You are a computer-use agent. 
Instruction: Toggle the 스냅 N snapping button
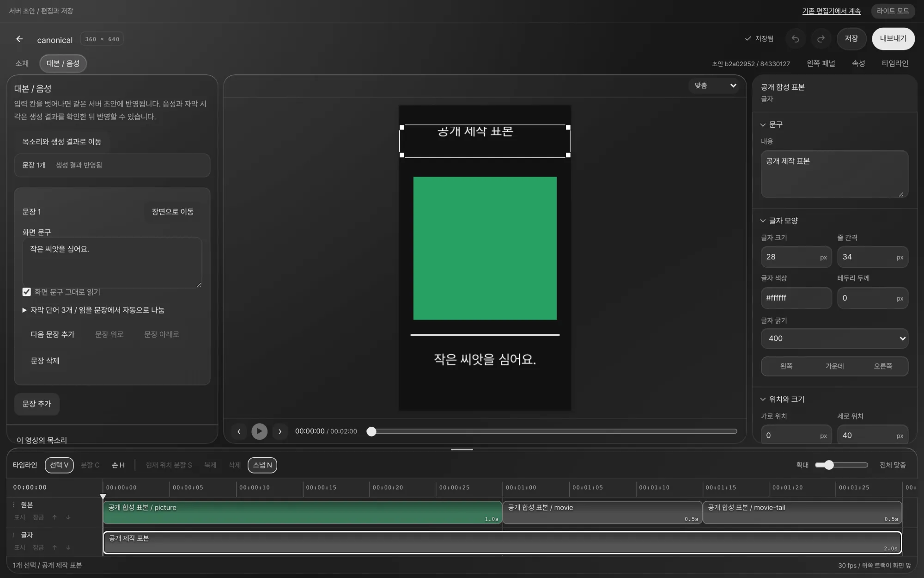coord(262,465)
